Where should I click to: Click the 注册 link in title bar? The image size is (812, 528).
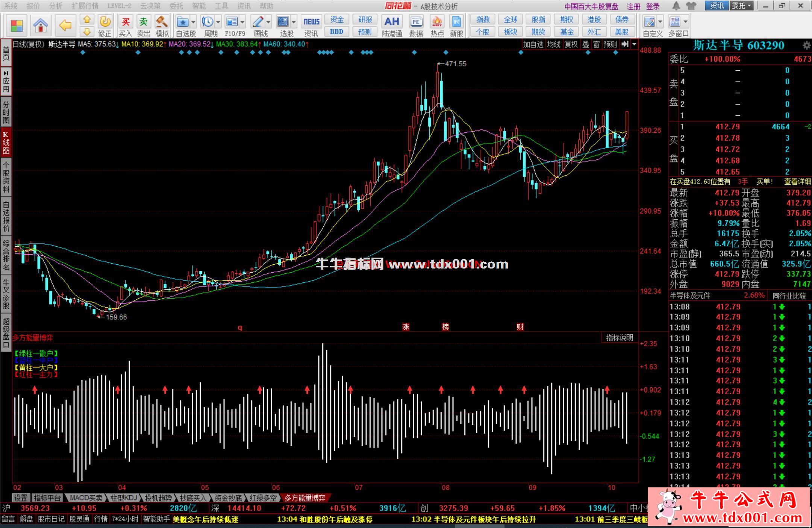pos(633,6)
